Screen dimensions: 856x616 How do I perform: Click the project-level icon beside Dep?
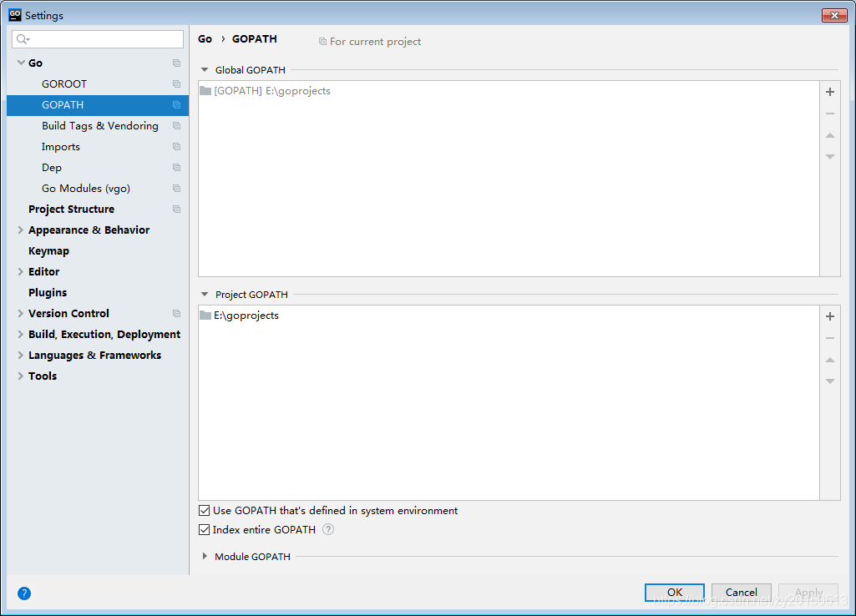coord(176,168)
